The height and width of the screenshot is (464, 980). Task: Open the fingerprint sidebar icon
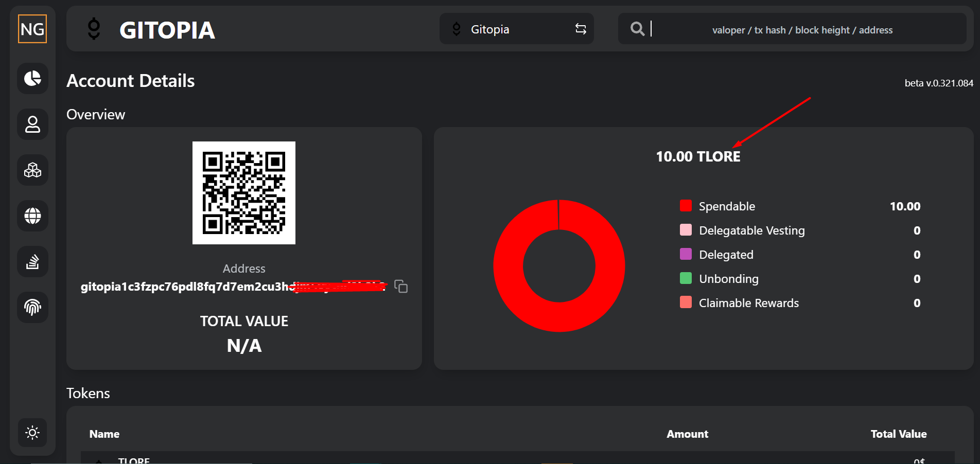point(32,307)
